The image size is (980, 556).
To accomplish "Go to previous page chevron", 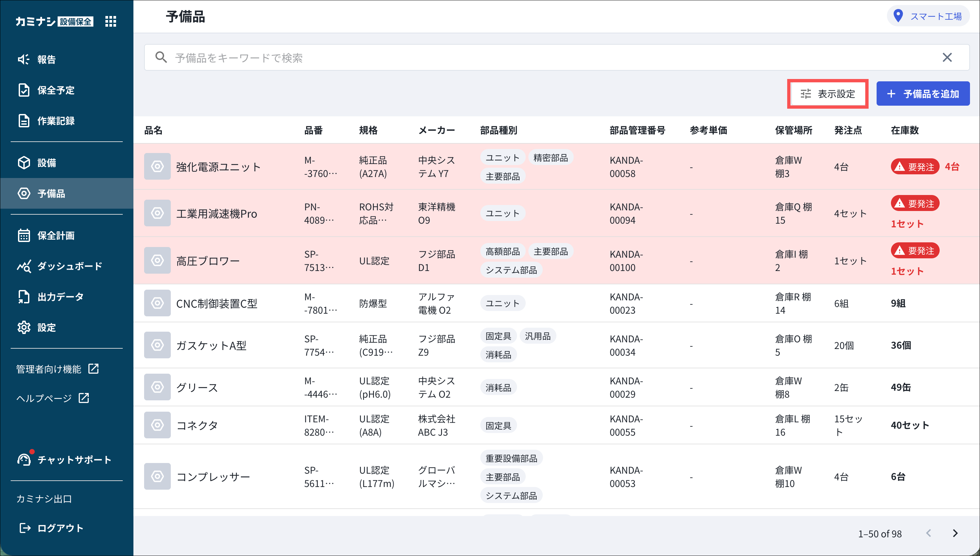I will click(x=928, y=533).
